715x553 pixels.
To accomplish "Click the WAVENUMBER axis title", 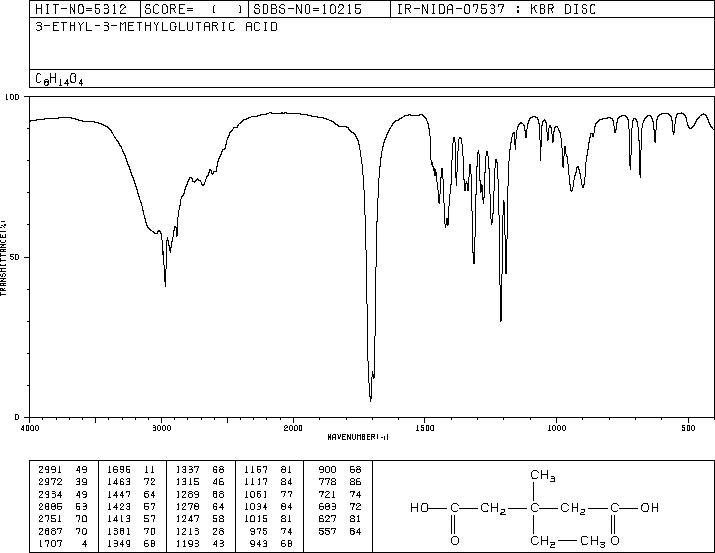I will pyautogui.click(x=358, y=437).
